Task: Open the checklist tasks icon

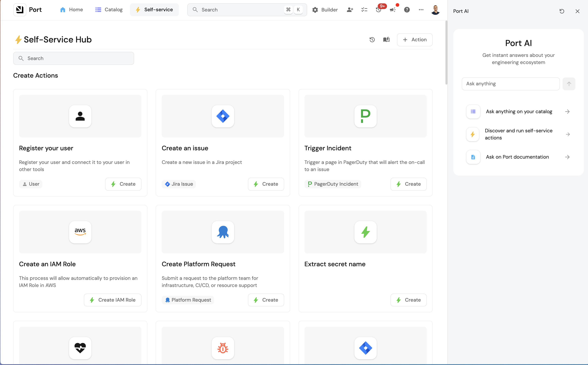Action: tap(364, 10)
